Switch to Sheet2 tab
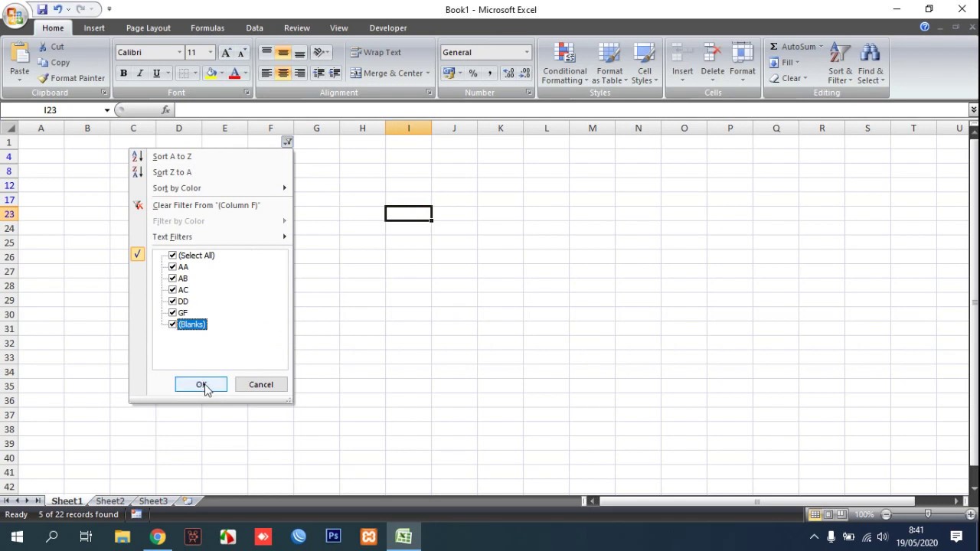 pyautogui.click(x=109, y=501)
